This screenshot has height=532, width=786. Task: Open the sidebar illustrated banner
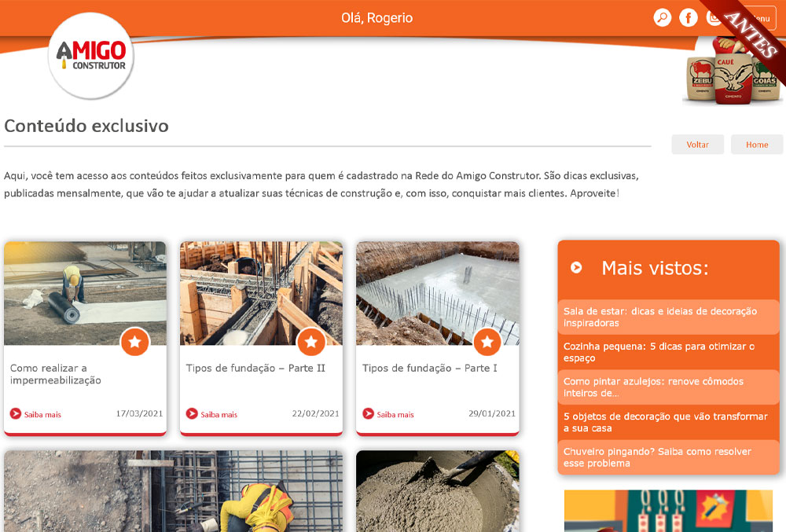click(x=668, y=511)
